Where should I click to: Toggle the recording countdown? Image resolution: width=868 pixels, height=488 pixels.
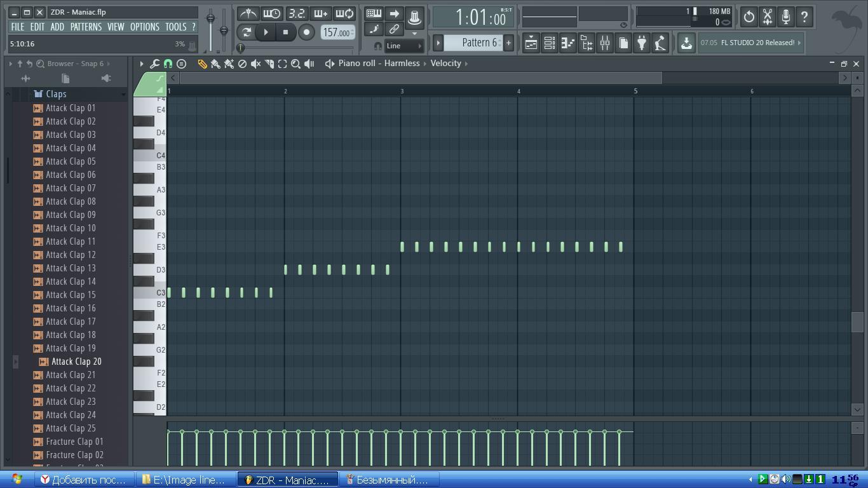point(296,14)
